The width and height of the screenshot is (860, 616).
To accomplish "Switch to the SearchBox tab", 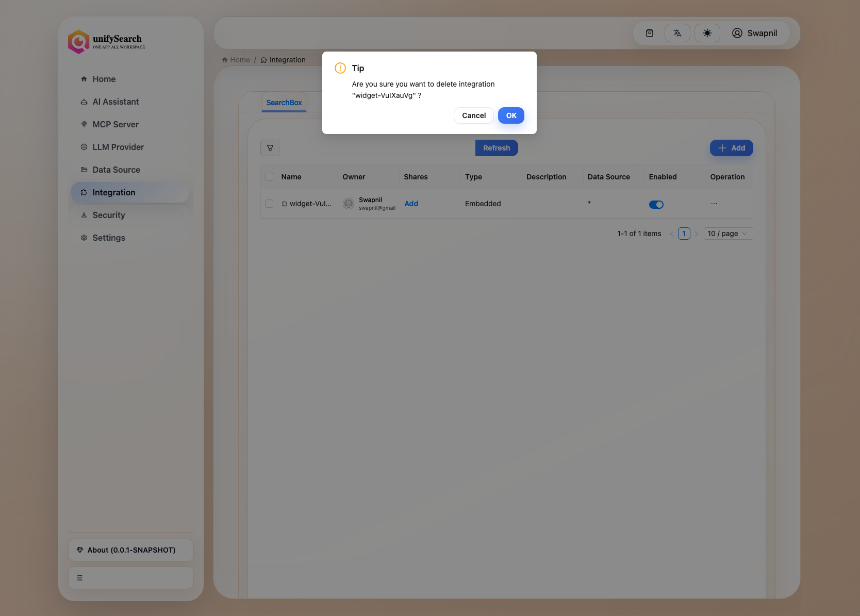I will (x=284, y=102).
